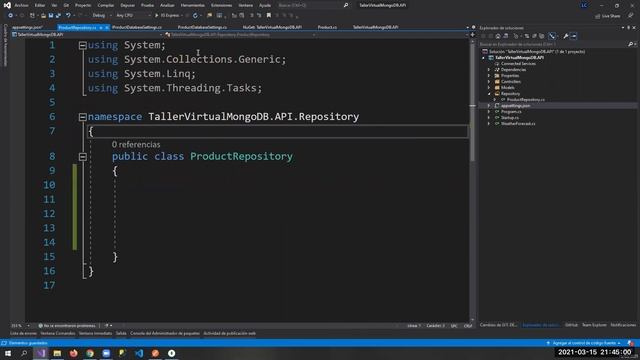The width and height of the screenshot is (640, 360).
Task: Switch to the appsettings.json editor tab
Action: (27, 27)
